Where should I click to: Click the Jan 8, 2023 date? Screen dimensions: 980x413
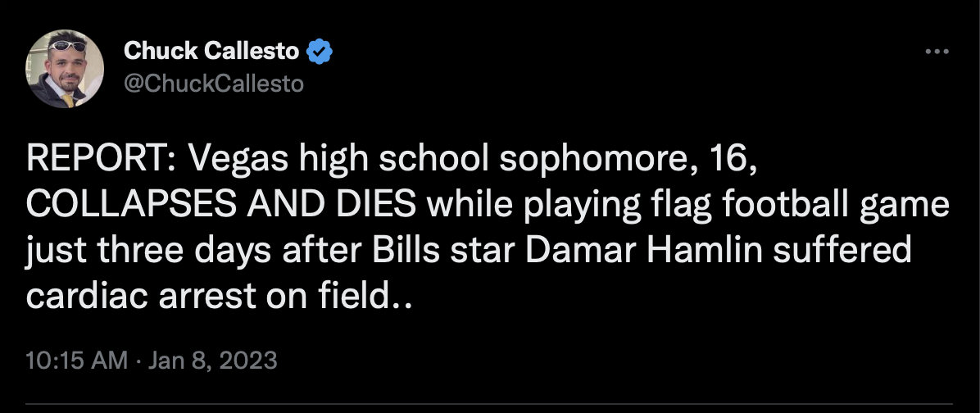point(212,361)
